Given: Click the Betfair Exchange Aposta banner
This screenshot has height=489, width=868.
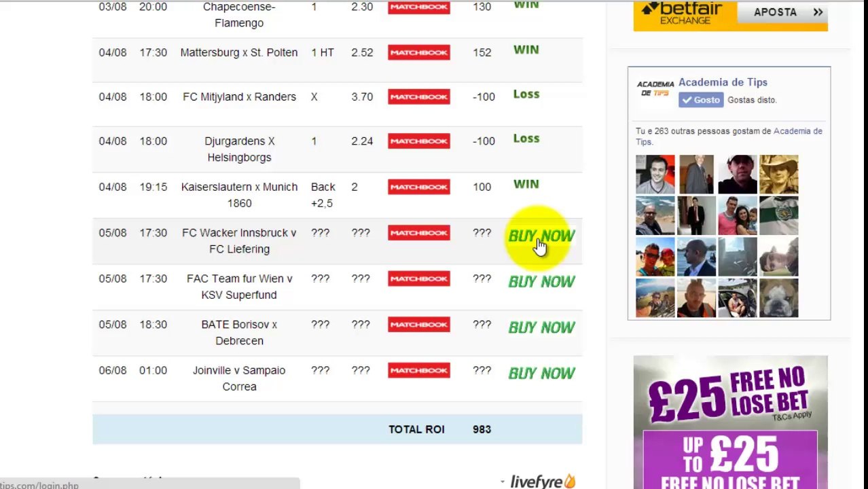Looking at the screenshot, I should pyautogui.click(x=730, y=15).
